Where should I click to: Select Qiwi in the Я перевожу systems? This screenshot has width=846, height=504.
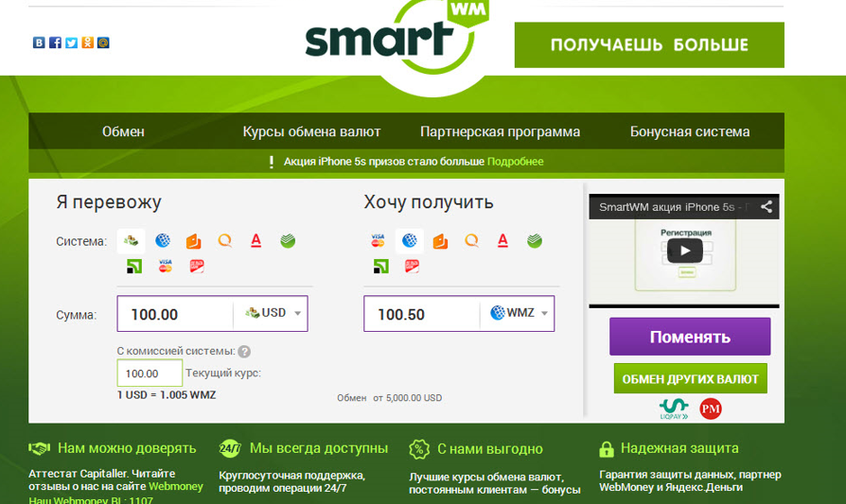(225, 240)
